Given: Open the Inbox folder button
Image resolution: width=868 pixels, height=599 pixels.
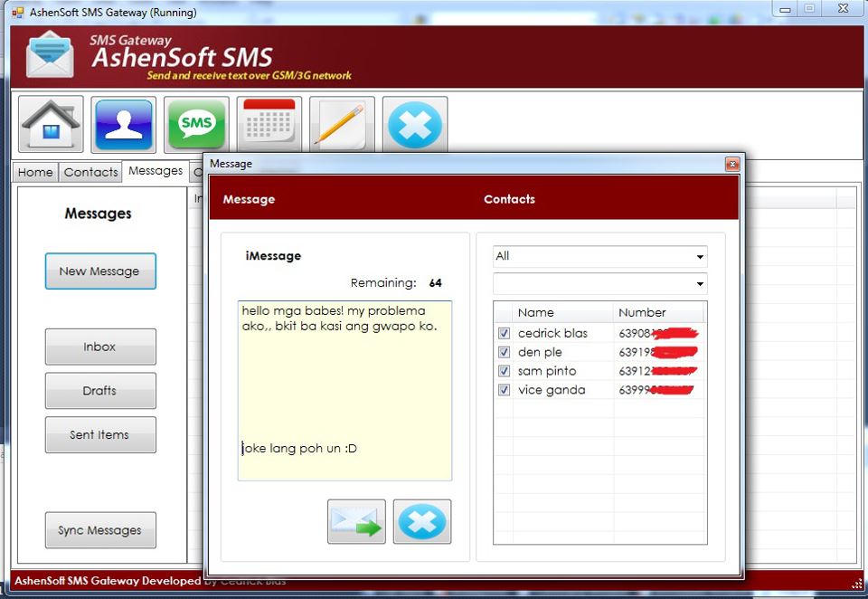Looking at the screenshot, I should [x=100, y=347].
